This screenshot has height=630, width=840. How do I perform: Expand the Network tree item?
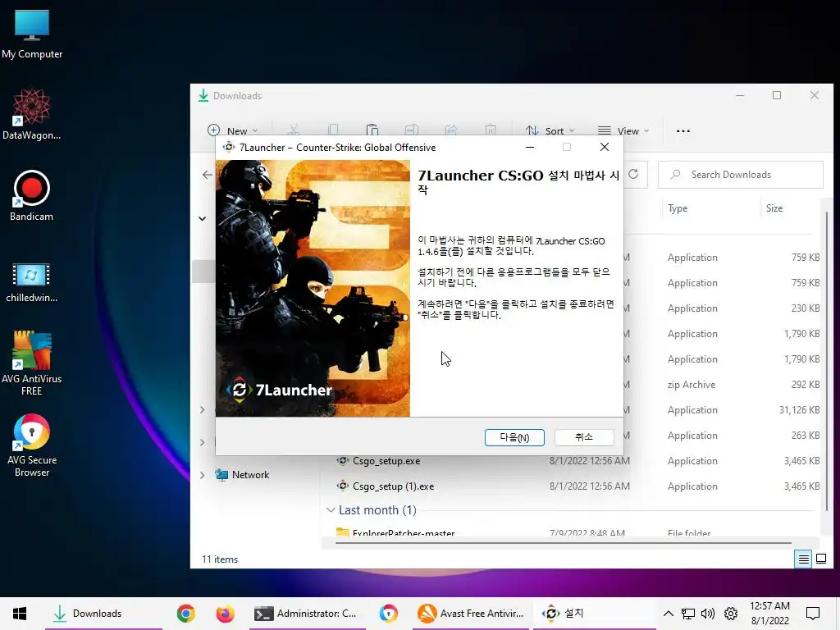pyautogui.click(x=202, y=475)
